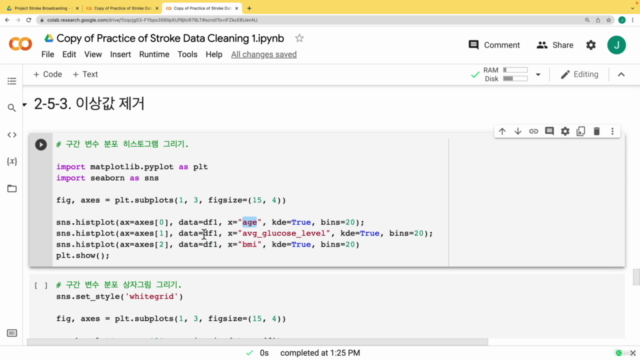Move the cell down with the arrow icon
This screenshot has width=640, height=360.
click(x=518, y=131)
